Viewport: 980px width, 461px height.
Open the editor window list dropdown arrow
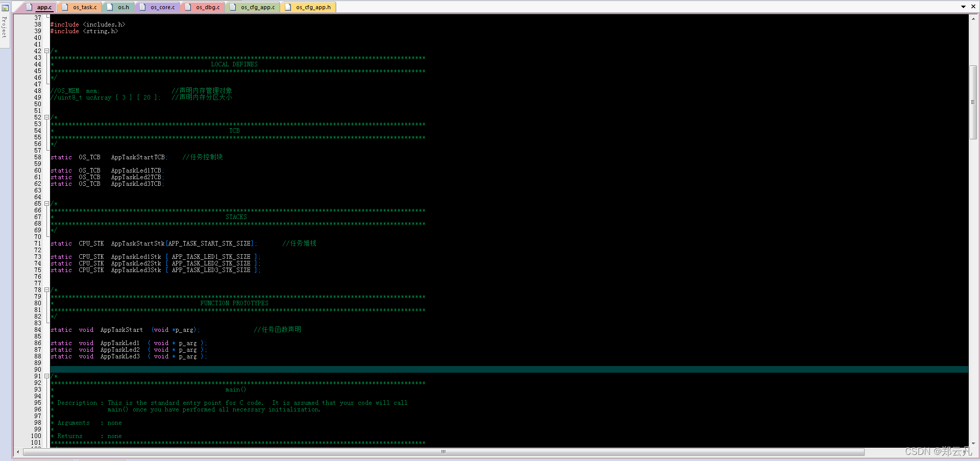tap(964, 7)
